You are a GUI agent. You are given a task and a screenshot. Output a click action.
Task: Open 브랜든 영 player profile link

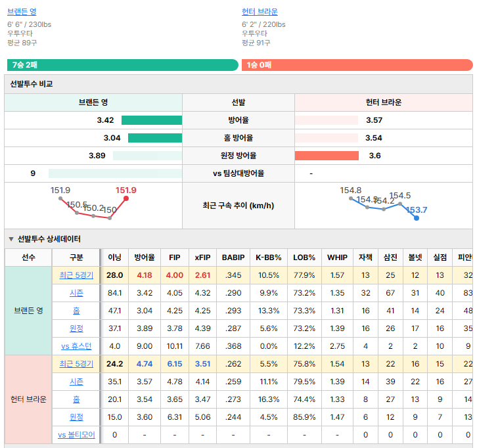click(x=22, y=12)
